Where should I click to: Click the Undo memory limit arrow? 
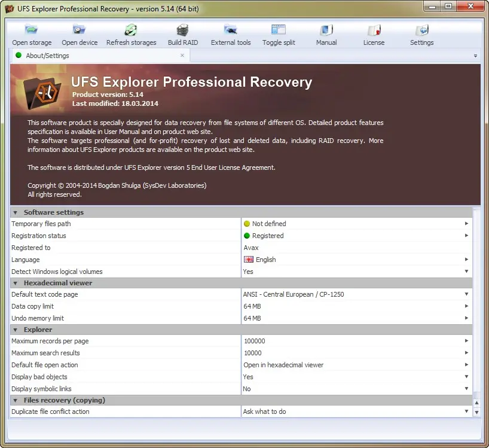click(x=466, y=318)
